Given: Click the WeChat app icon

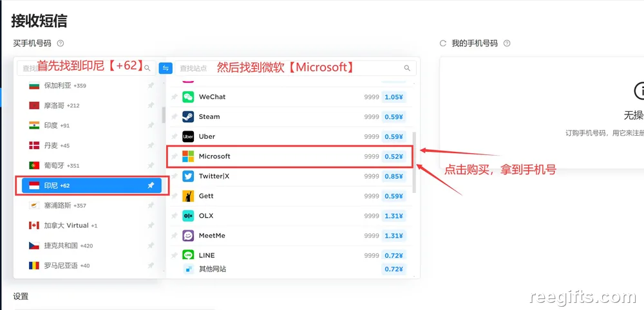Looking at the screenshot, I should click(188, 96).
